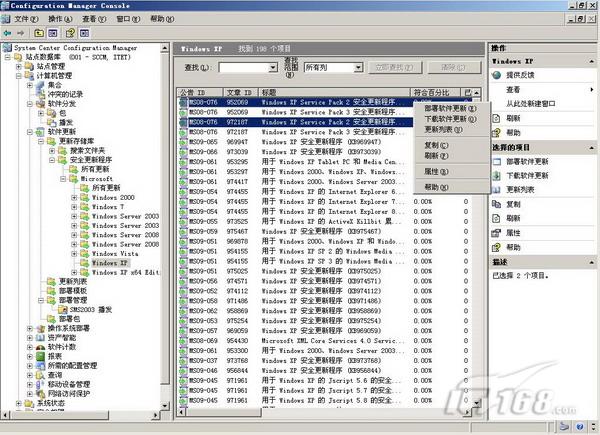Open the 操作(A) menu
Viewport: 600px width, 435px height.
60,19
